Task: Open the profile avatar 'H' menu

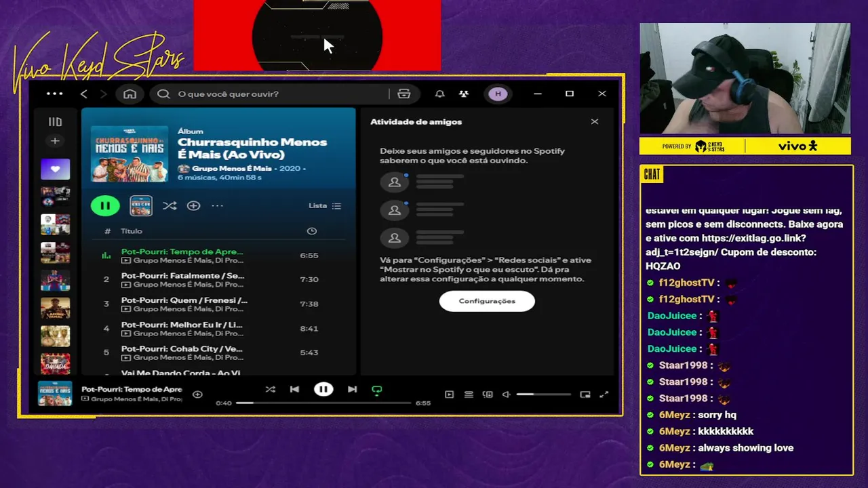Action: 498,94
